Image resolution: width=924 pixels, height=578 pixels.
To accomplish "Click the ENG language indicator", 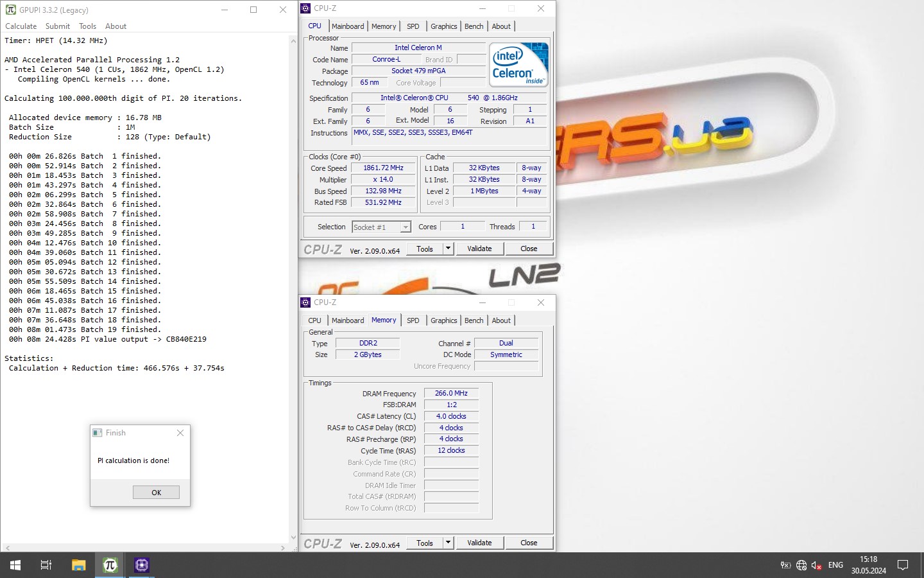I will (835, 565).
